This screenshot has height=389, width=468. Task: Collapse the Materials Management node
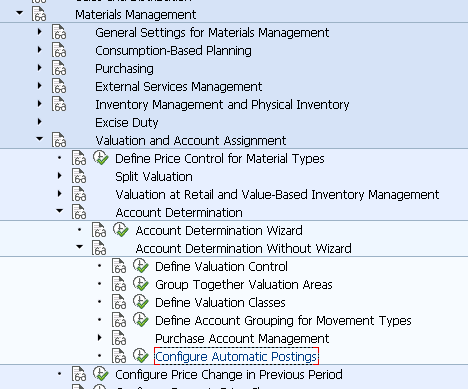(20, 13)
